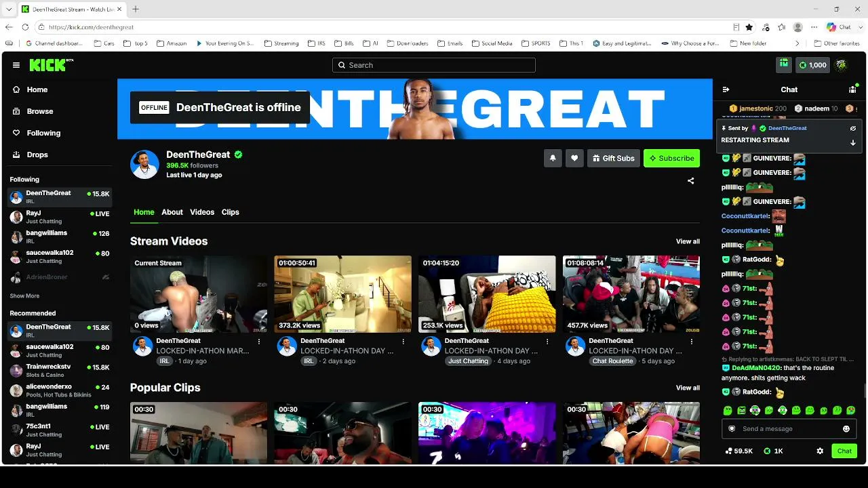
Task: Open AdrienBroner in Following list
Action: point(60,277)
